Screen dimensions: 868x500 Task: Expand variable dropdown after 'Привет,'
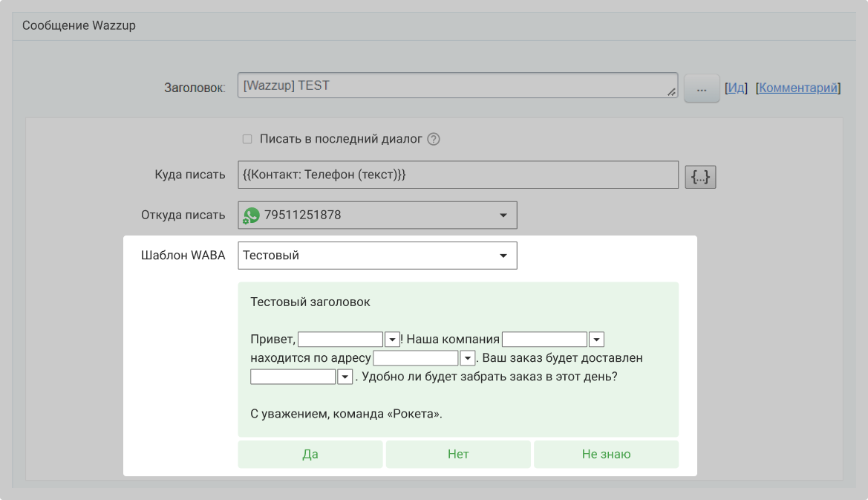click(x=393, y=340)
